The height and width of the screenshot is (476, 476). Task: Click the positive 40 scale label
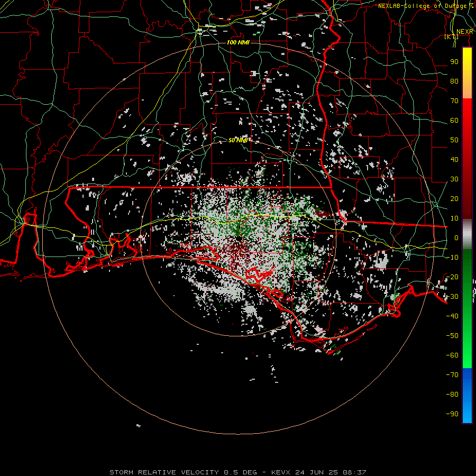point(454,159)
